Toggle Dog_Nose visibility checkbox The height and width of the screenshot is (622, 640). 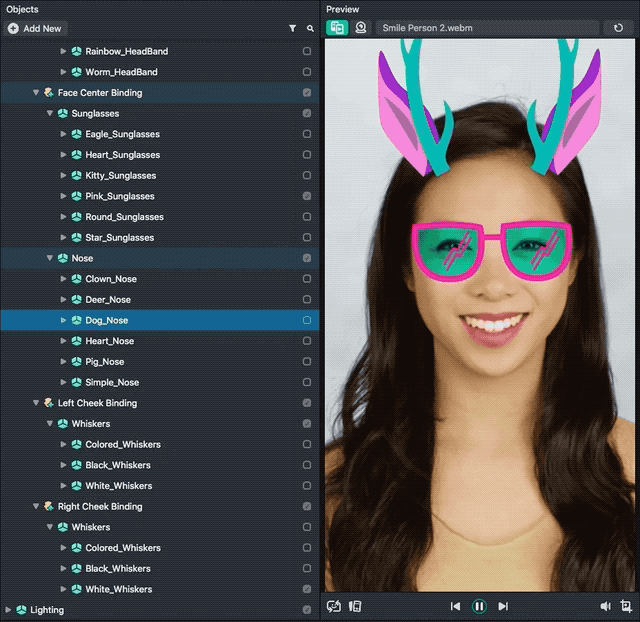[x=307, y=321]
